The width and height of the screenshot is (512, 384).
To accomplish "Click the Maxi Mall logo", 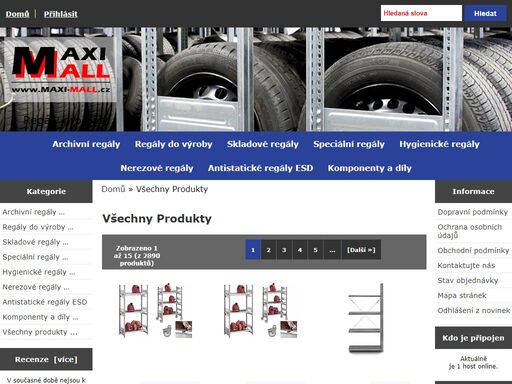I will pos(61,70).
